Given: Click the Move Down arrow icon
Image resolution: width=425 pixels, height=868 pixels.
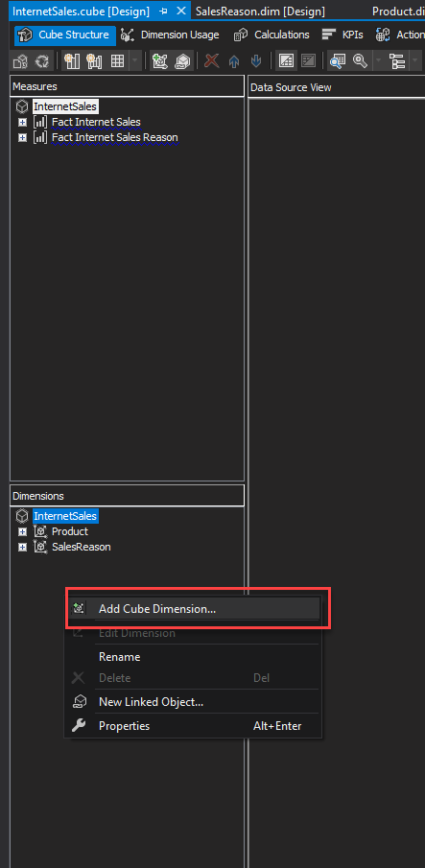Looking at the screenshot, I should [x=255, y=60].
